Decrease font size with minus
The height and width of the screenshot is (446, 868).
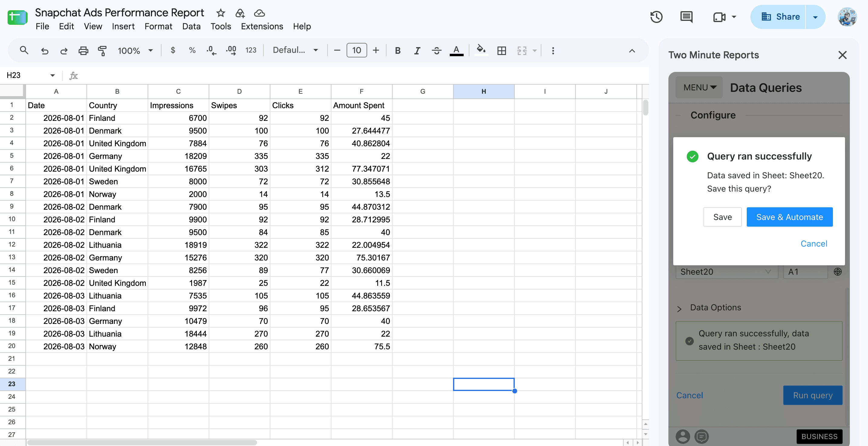click(x=337, y=50)
